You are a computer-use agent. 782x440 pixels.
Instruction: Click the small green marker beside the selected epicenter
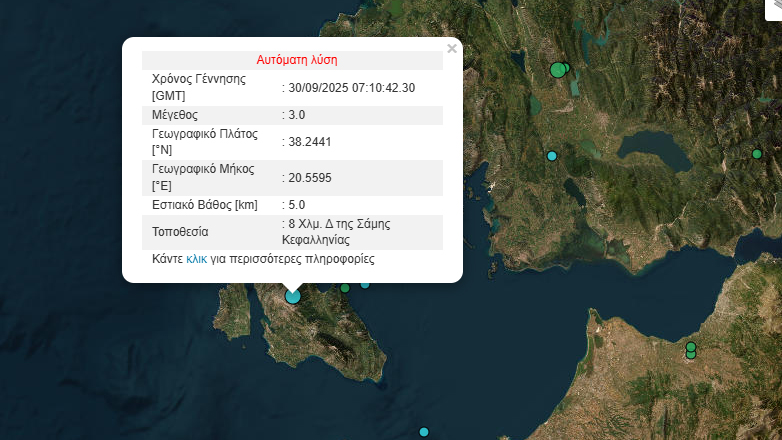344,288
